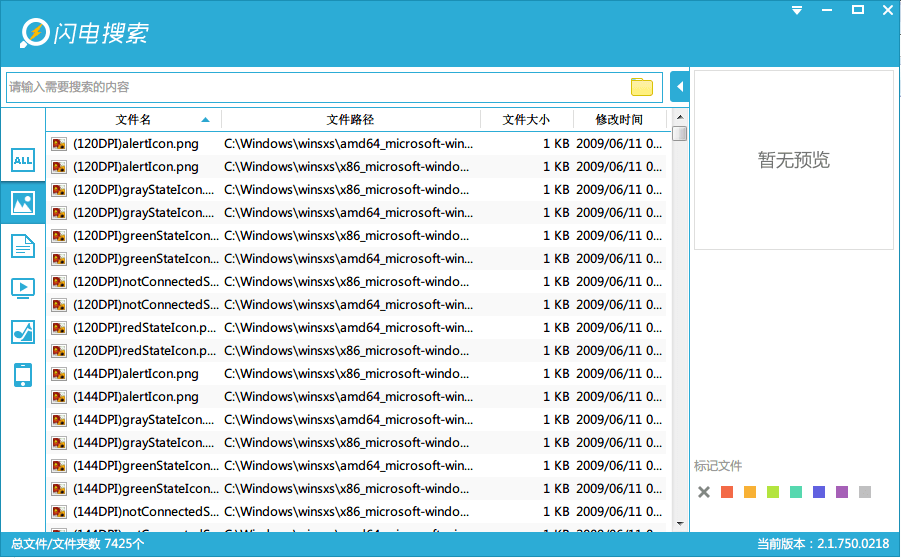
Task: Select first (120DPI)alertIcon.png amd64 row
Action: [356, 144]
